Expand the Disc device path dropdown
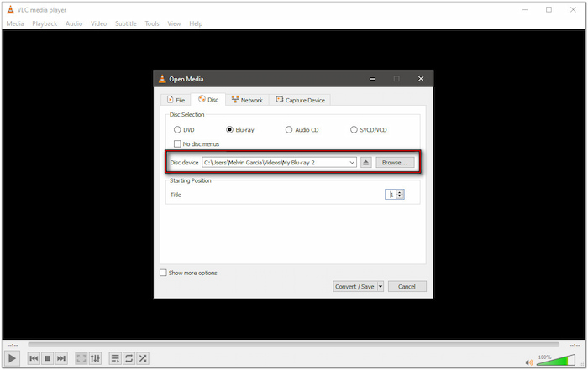 [x=352, y=162]
